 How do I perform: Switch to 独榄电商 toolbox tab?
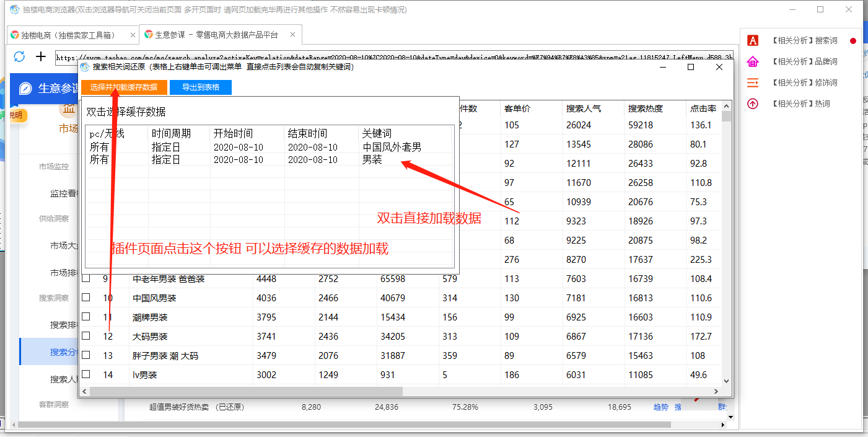pyautogui.click(x=71, y=35)
